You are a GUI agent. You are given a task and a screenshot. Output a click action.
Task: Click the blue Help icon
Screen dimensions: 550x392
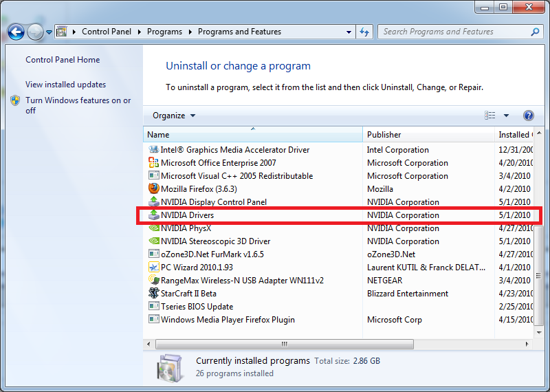[x=528, y=116]
